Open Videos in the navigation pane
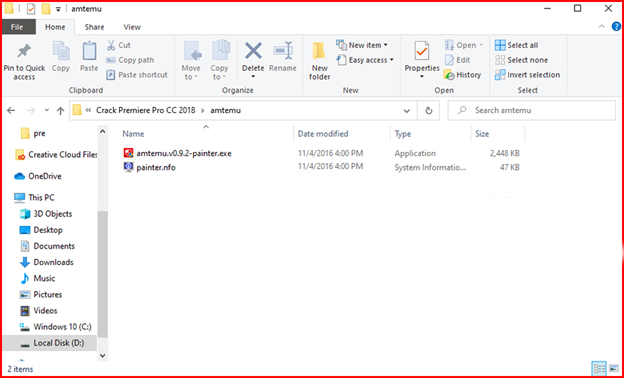The width and height of the screenshot is (624, 378). [38, 310]
